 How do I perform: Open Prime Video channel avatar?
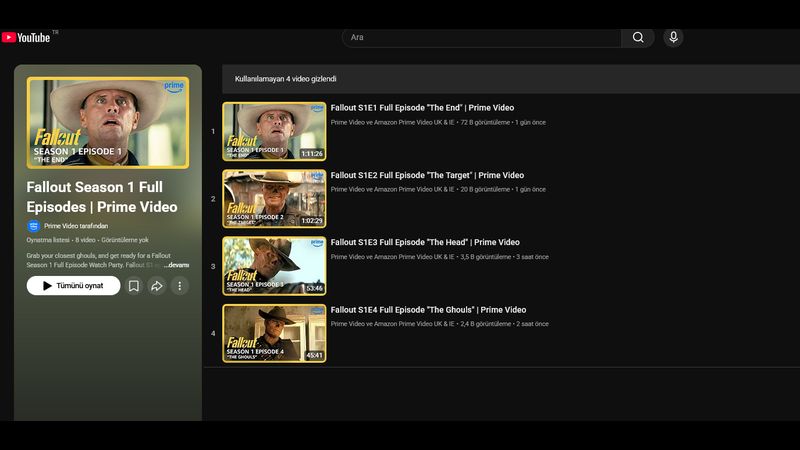[x=34, y=226]
